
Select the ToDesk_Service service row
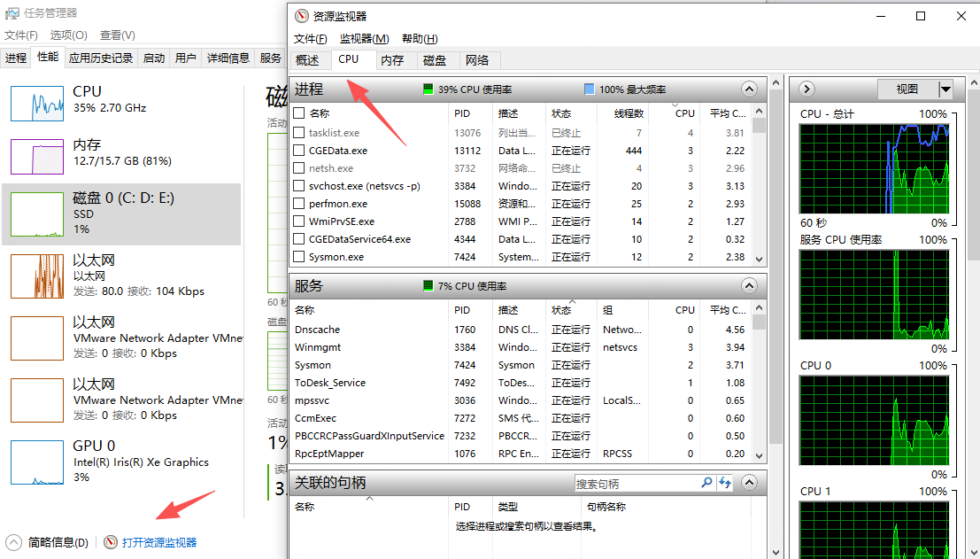521,383
